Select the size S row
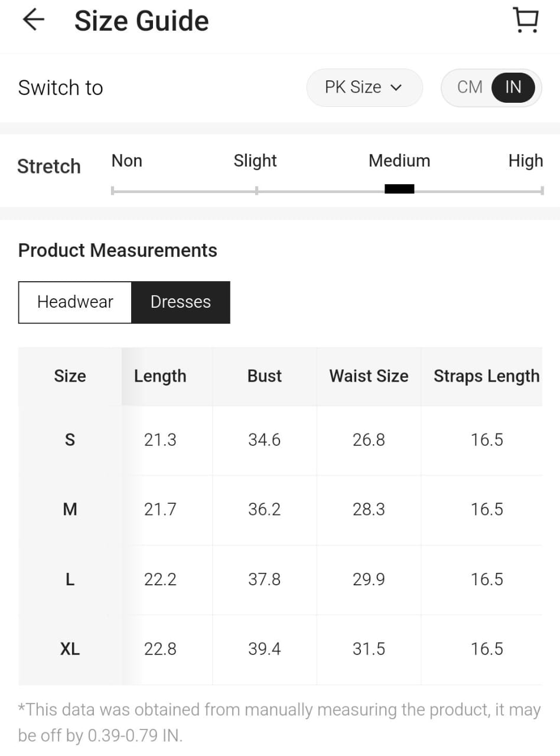 (x=70, y=440)
